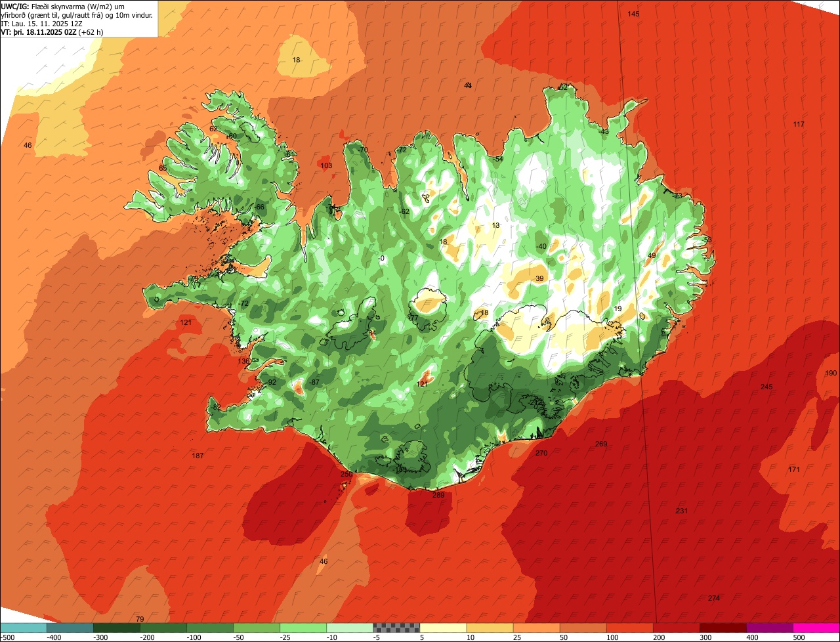840x642 pixels.
Task: Click the light orange 25 to 50 legend swatch
Action: point(536,628)
